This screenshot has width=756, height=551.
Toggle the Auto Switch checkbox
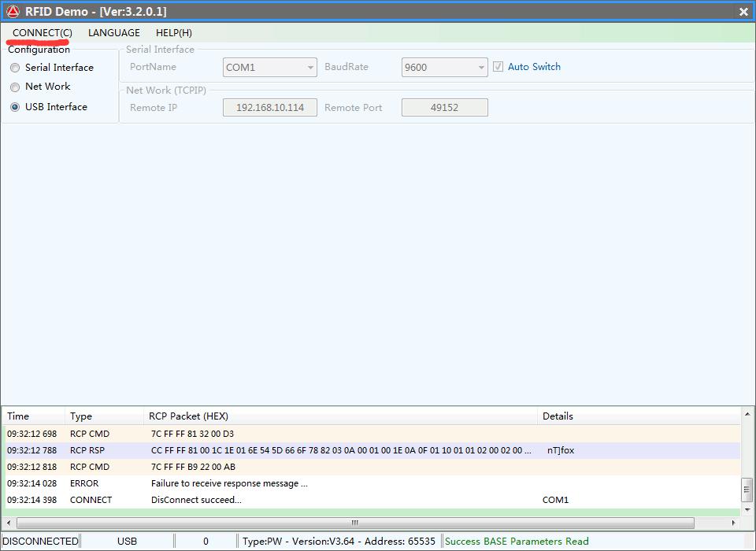tap(498, 67)
